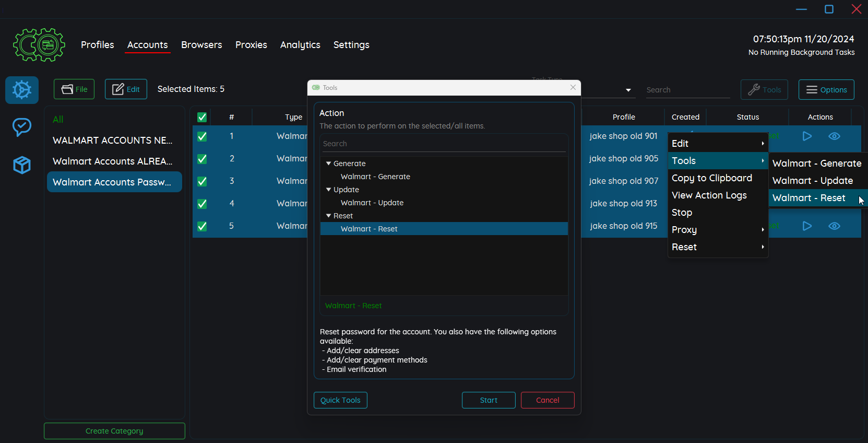Collapse the Update tree group
The image size is (868, 443).
click(x=329, y=190)
